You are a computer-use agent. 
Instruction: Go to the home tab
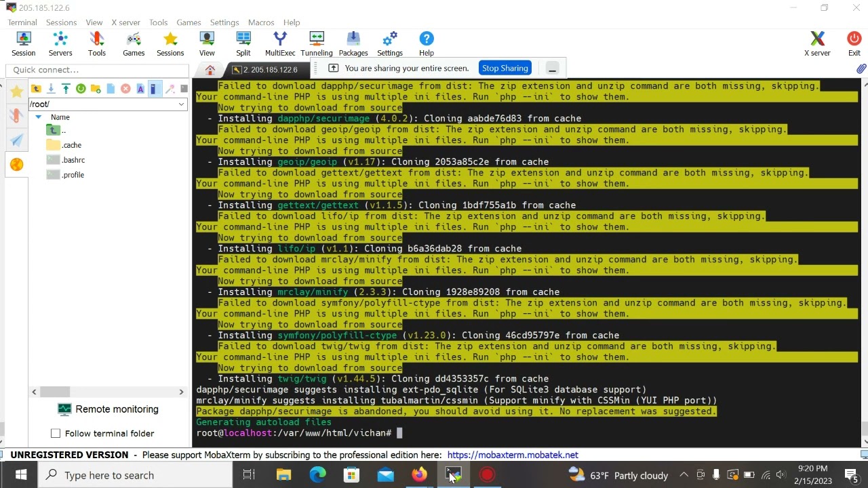[x=210, y=70]
